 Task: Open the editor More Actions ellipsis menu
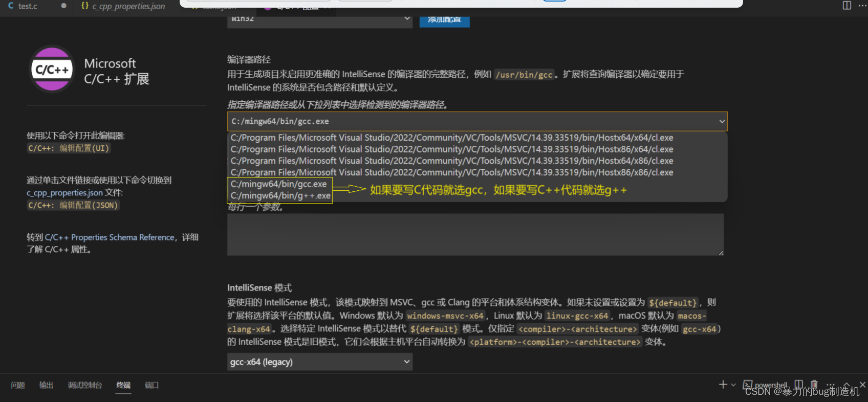tap(862, 5)
